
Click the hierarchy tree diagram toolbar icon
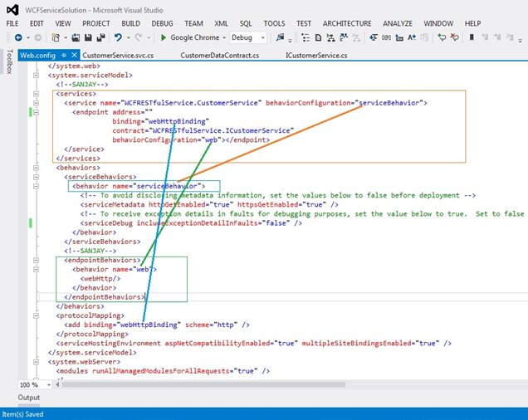tap(330, 37)
